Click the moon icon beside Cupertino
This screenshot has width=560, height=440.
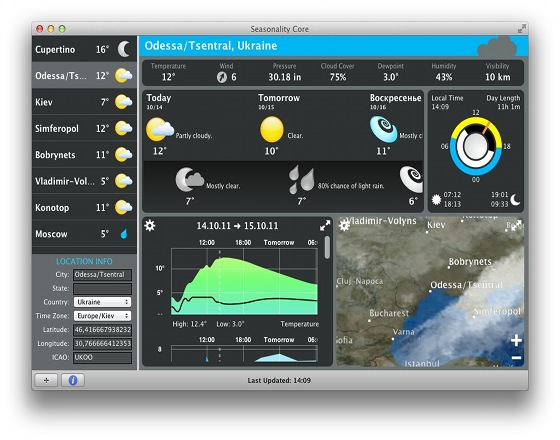tap(124, 49)
